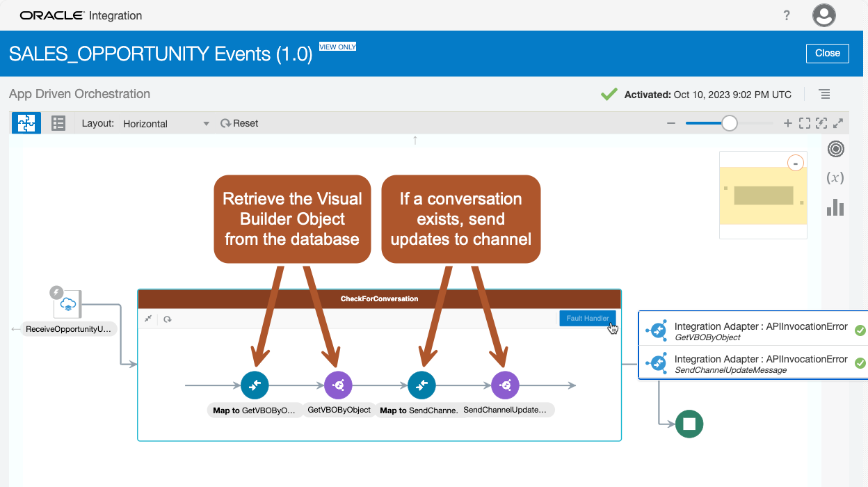Select the green end node on canvas
Viewport: 868px width, 487px height.
click(689, 424)
